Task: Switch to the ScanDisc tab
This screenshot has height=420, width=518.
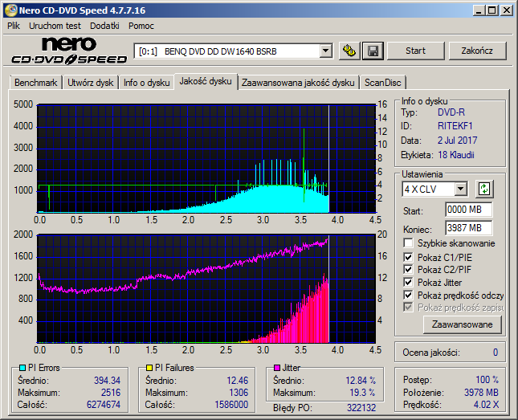Action: [x=383, y=83]
